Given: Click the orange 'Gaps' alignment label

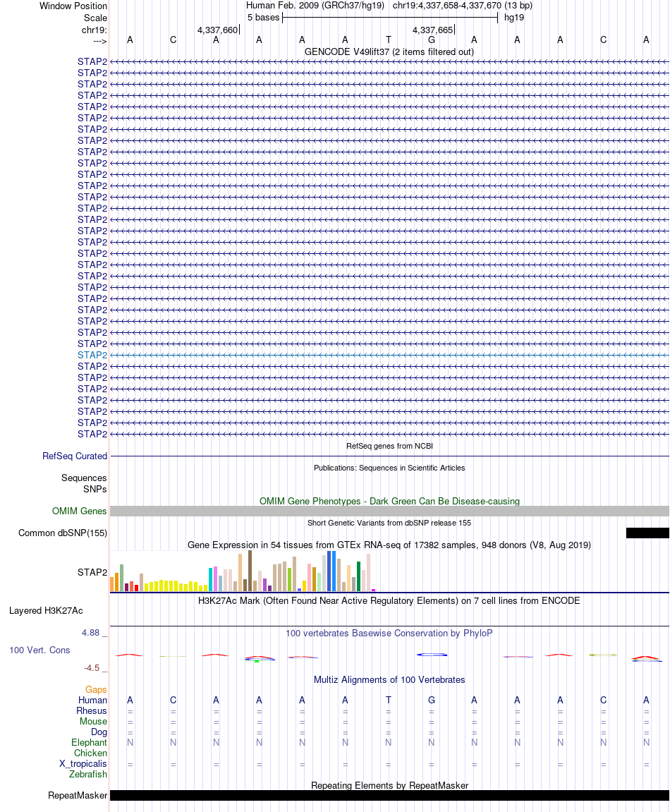Looking at the screenshot, I should (x=96, y=690).
